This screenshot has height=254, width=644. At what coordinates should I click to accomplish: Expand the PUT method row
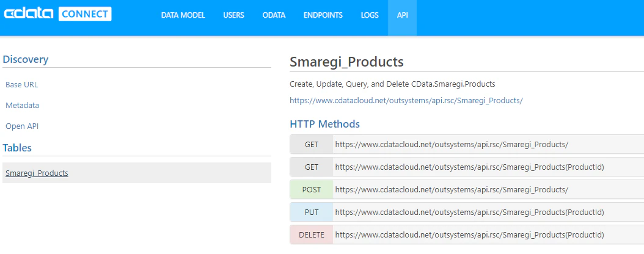coord(467,212)
